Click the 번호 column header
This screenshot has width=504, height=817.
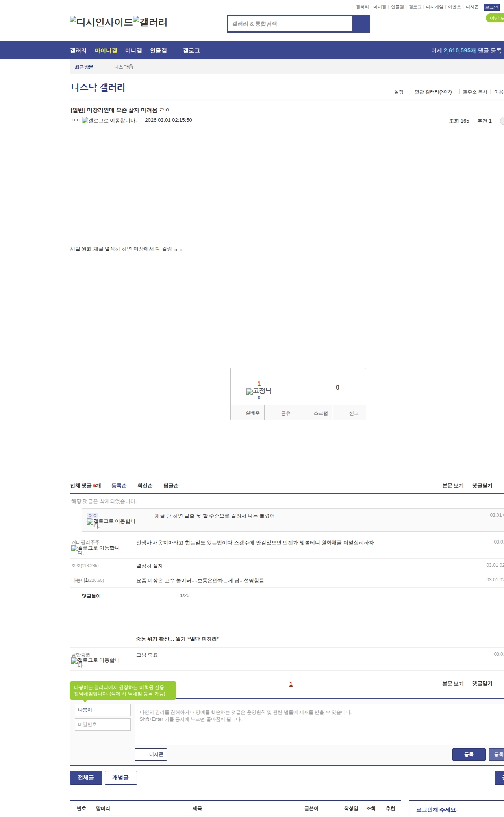tap(82, 808)
